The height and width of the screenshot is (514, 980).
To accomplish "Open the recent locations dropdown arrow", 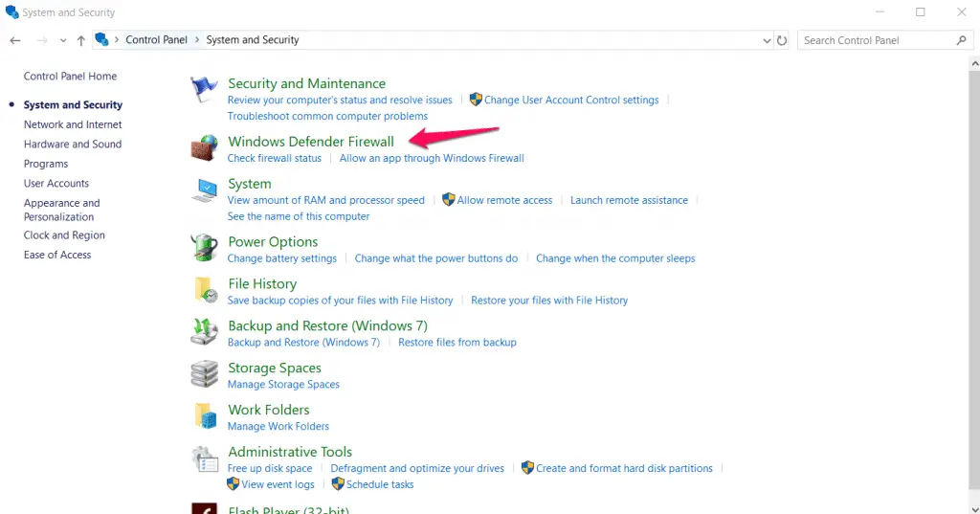I will pyautogui.click(x=63, y=41).
